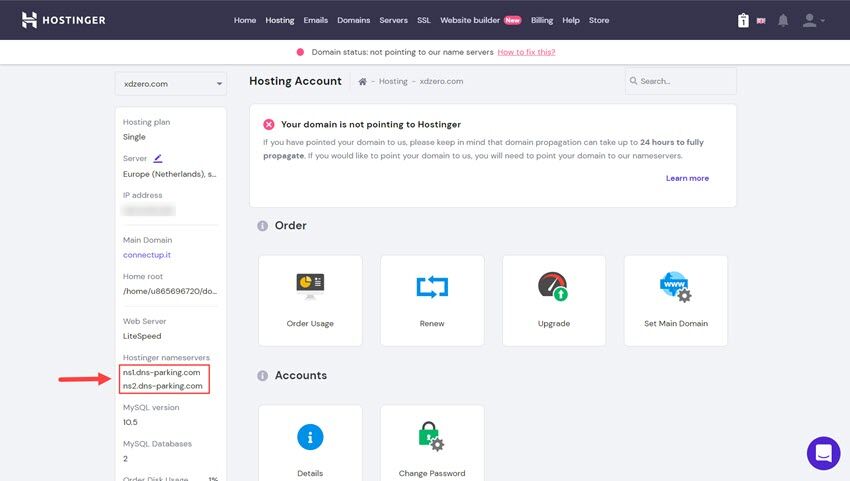
Task: Click the Change Password lock icon
Action: tap(432, 437)
